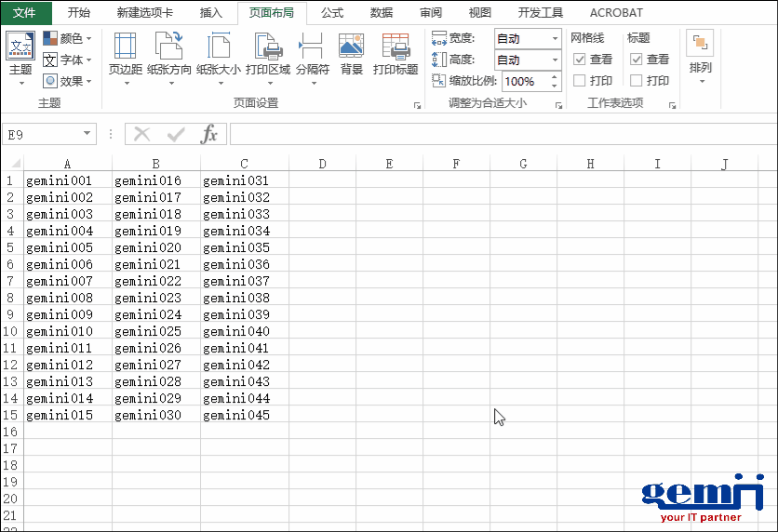The width and height of the screenshot is (778, 532).
Task: Click the select-all corner triangle
Action: 16,164
